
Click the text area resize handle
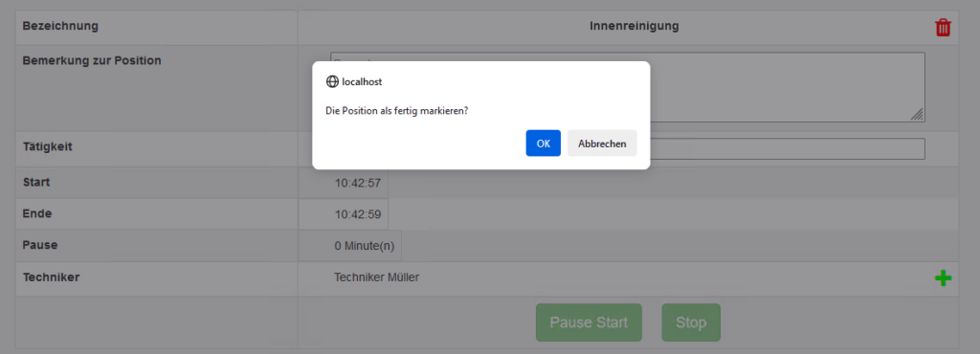(x=918, y=114)
